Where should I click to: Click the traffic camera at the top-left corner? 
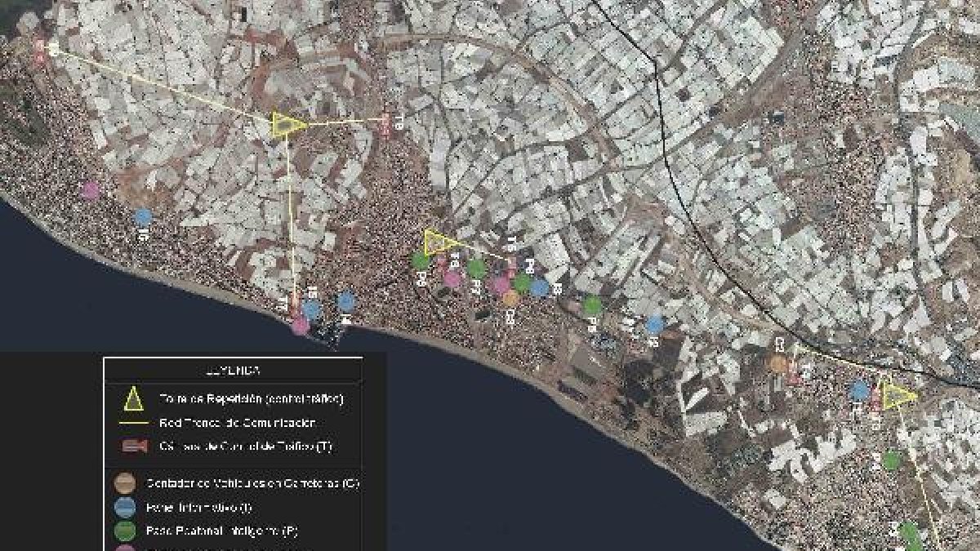pos(41,49)
